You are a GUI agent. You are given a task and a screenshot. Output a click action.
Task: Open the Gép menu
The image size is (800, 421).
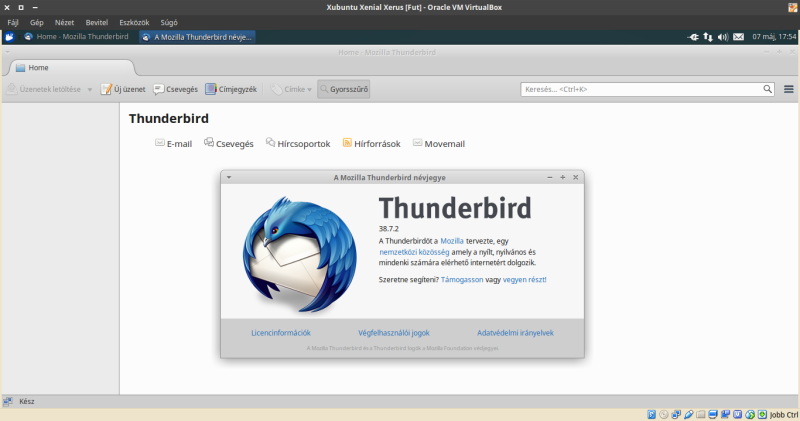(x=36, y=22)
